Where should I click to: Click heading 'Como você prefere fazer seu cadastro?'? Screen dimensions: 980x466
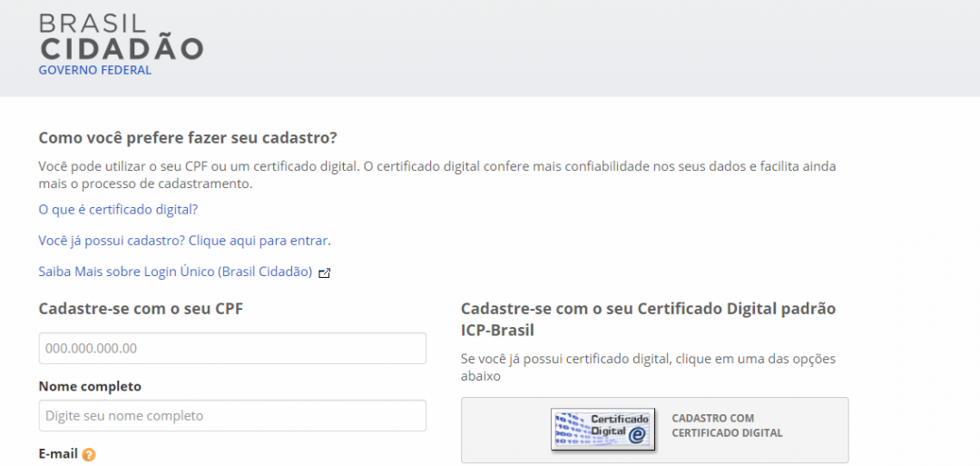pos(188,138)
